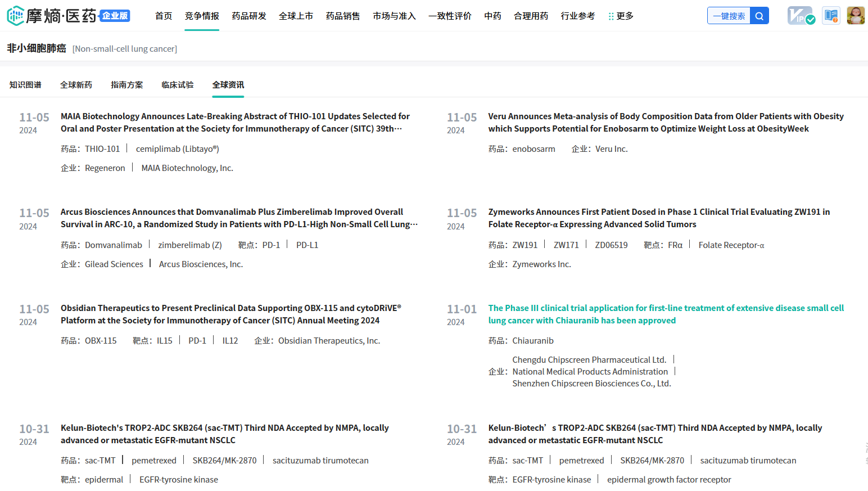
Task: Click the Domvanalimab drug tag
Action: [114, 245]
